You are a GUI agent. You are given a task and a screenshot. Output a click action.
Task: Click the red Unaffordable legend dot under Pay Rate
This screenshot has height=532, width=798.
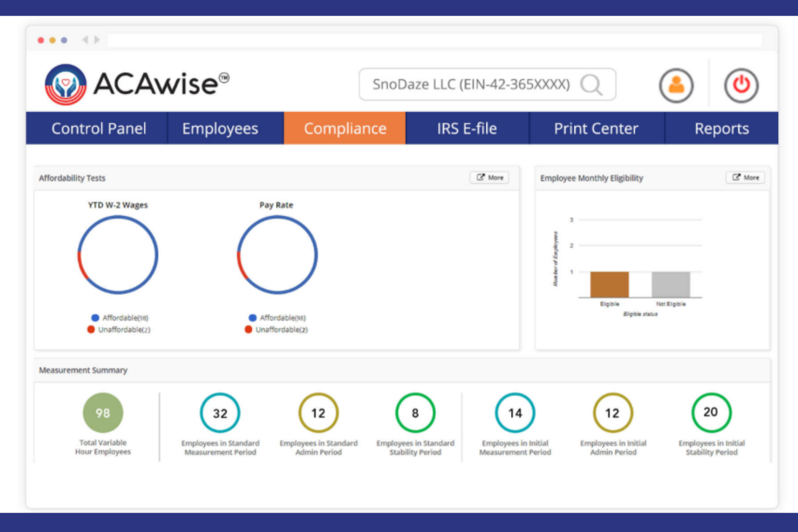coord(248,329)
